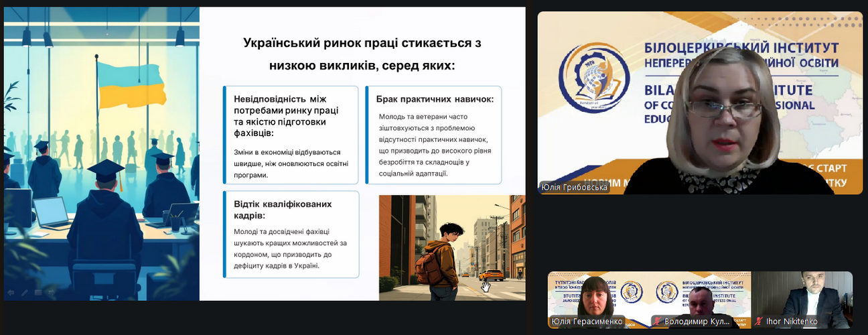This screenshot has height=335, width=868.
Task: Click the 'Брак практичних навичок' card heading
Action: click(435, 99)
